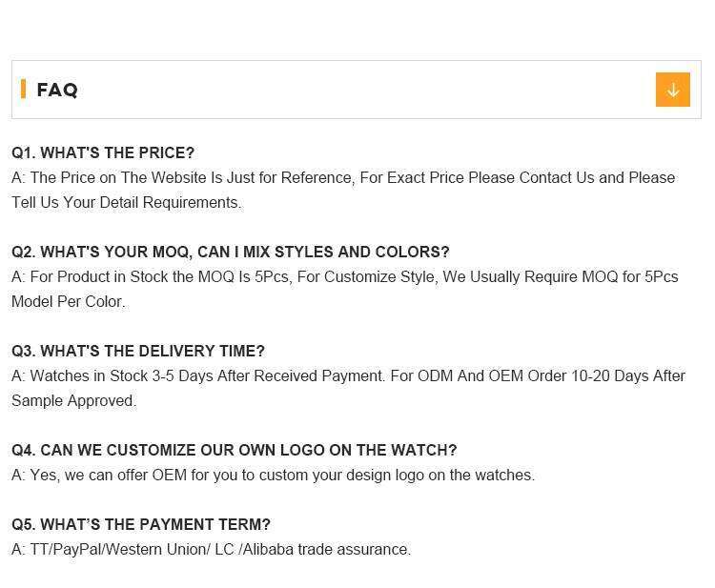This screenshot has height=588, width=715.
Task: Click the FAQ section title
Action: click(57, 90)
